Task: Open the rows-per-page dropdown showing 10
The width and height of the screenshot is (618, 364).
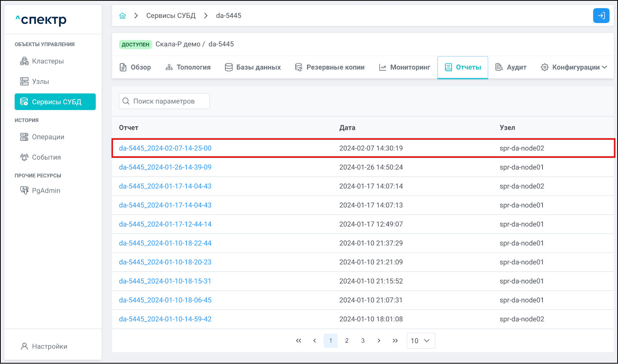Action: tap(420, 341)
